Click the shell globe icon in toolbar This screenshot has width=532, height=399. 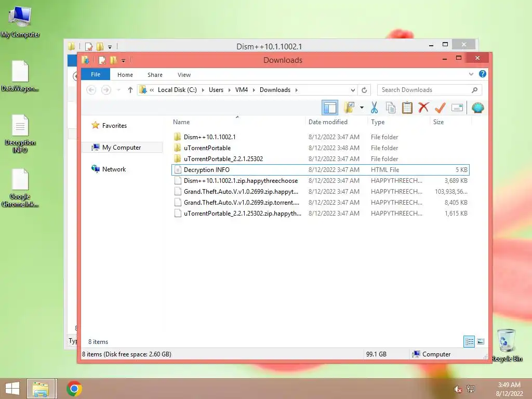point(478,108)
